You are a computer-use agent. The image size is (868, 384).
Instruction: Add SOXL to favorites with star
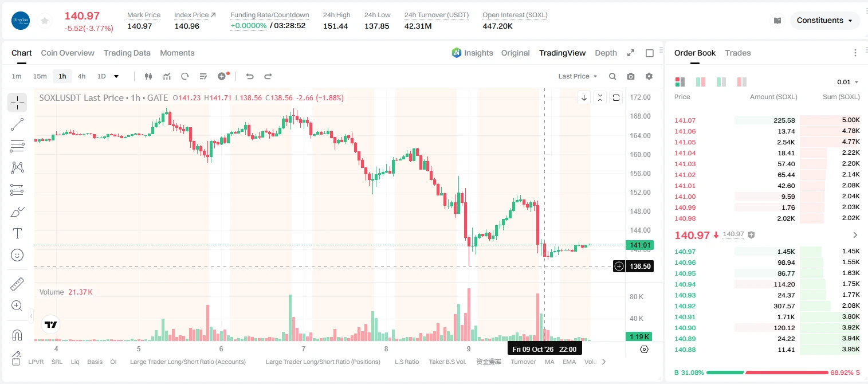click(x=44, y=21)
